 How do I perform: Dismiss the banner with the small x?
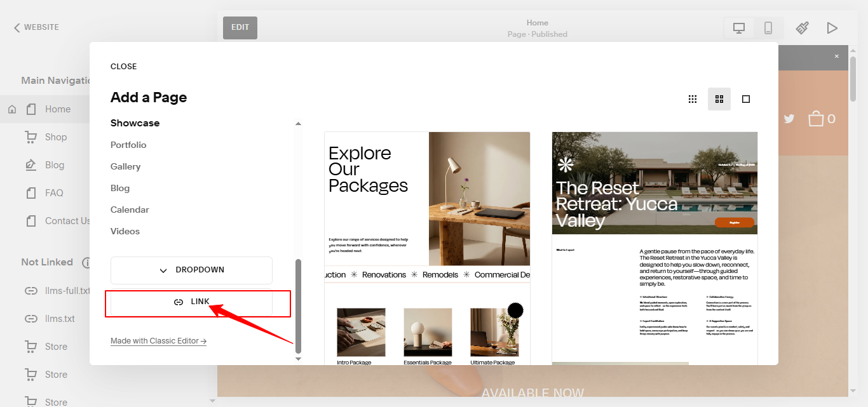837,57
